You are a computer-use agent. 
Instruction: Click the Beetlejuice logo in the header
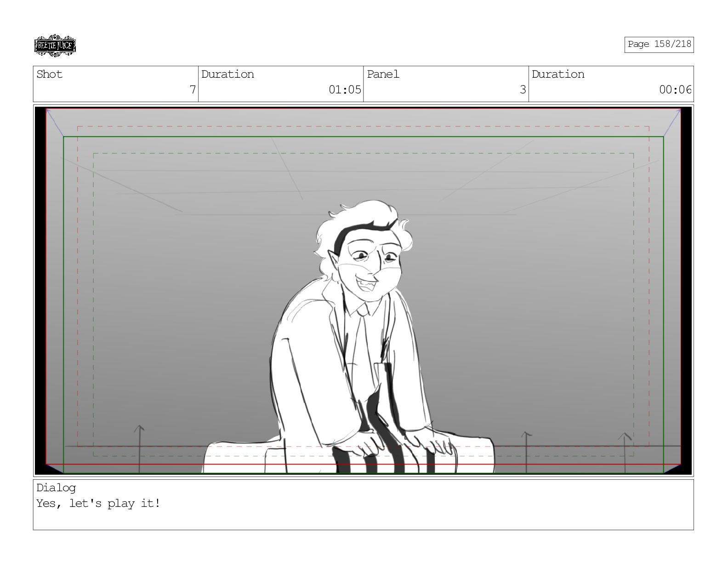pos(55,46)
